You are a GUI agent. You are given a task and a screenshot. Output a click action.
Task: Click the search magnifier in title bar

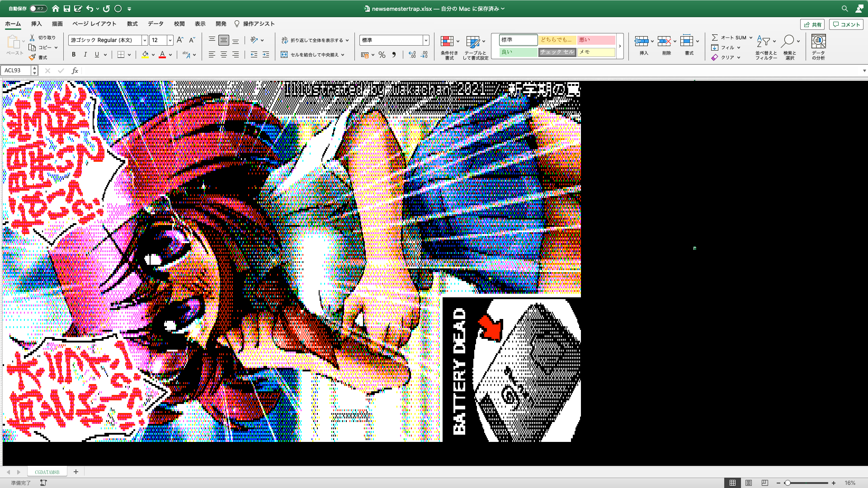click(x=844, y=9)
